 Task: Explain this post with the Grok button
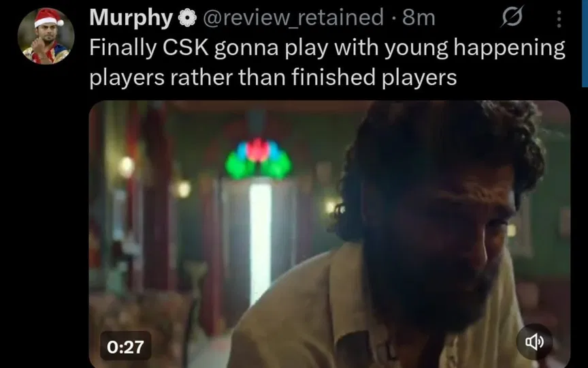[x=512, y=17]
